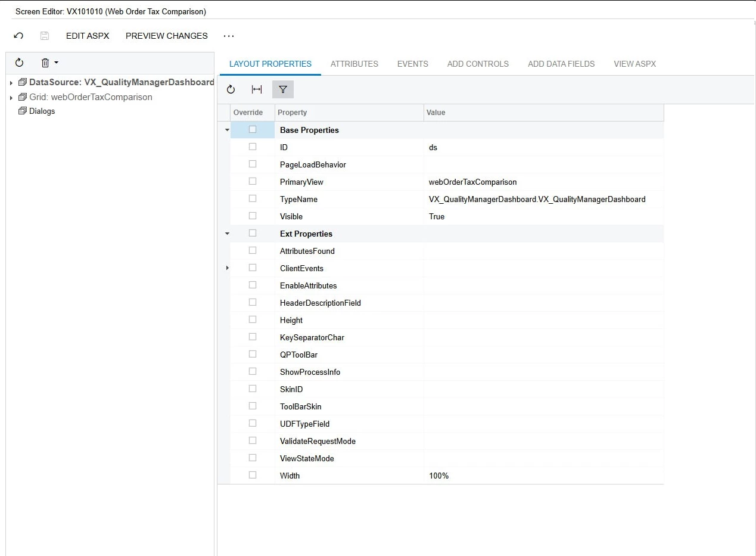Viewport: 756px width, 556px height.
Task: Select the Dialogs item in the tree
Action: (42, 111)
